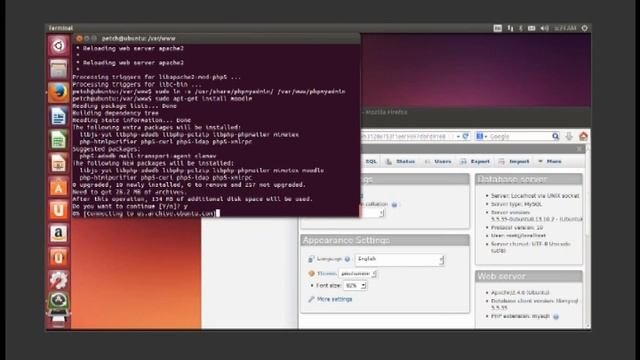Image resolution: width=640 pixels, height=360 pixels.
Task: Open the Font size dropdown
Action: point(355,286)
